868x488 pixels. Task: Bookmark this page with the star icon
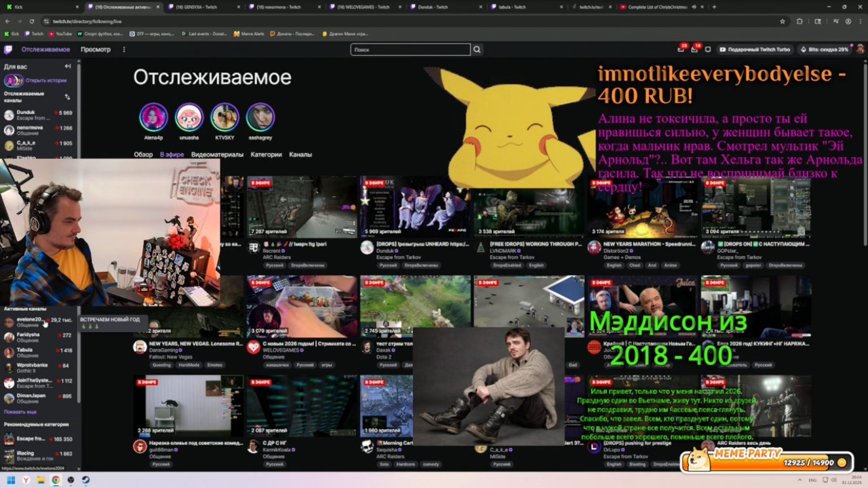click(782, 21)
